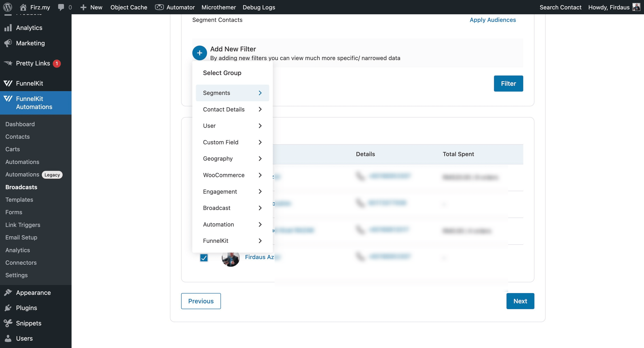This screenshot has width=644, height=348.
Task: Open the Broadcasts submenu item
Action: point(21,187)
